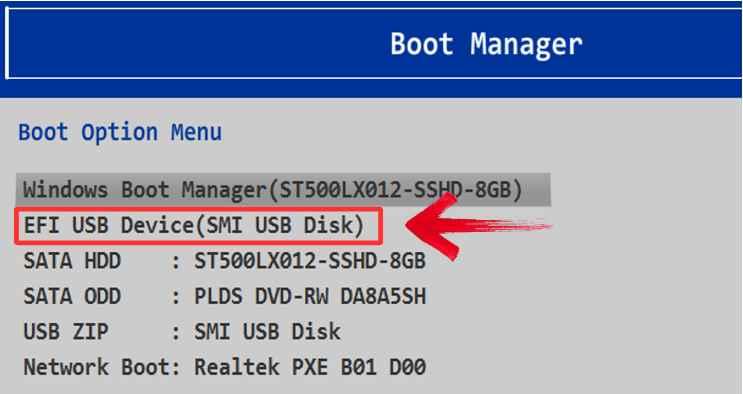The image size is (743, 394).
Task: Select USB ZIP SMI USB Disk entry
Action: [182, 331]
